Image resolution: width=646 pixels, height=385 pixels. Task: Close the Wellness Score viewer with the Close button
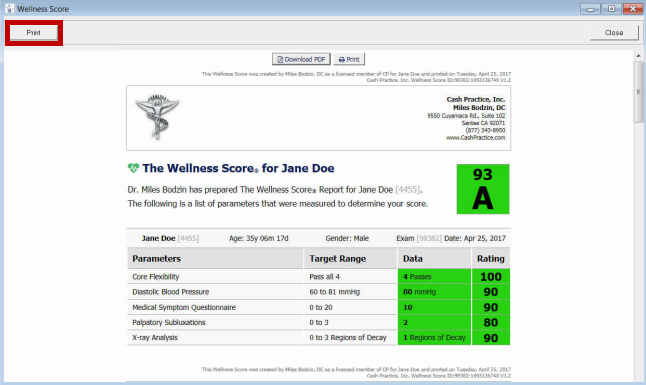(x=614, y=33)
